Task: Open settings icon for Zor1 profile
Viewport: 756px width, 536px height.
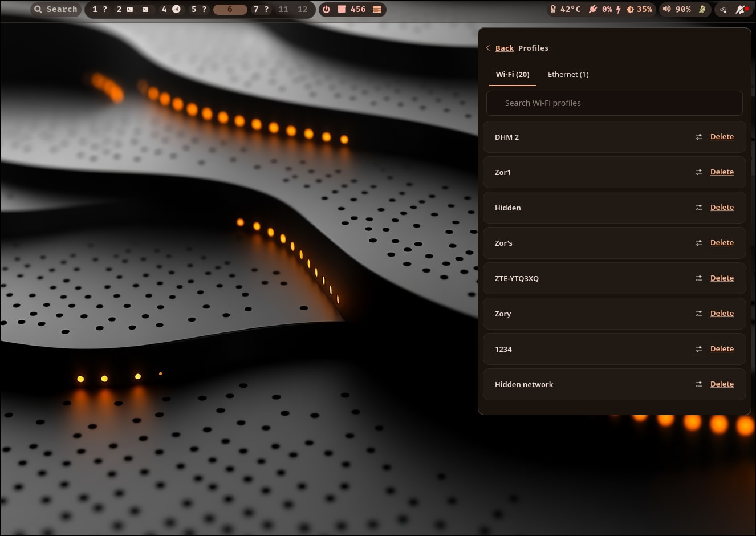Action: coord(698,172)
